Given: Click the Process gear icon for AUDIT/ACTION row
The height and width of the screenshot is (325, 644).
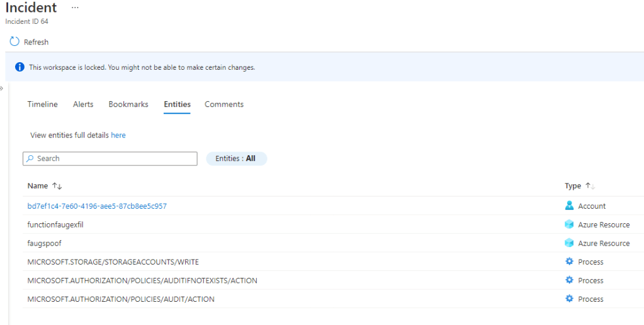Looking at the screenshot, I should 570,299.
